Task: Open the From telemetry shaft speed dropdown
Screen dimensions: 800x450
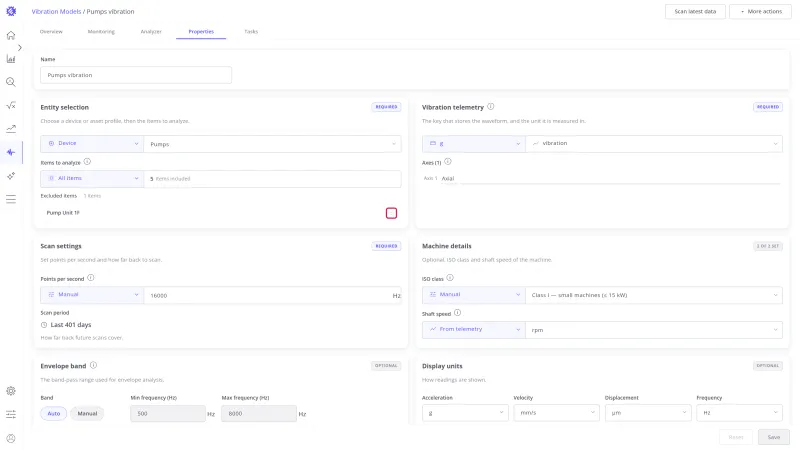Action: point(473,330)
